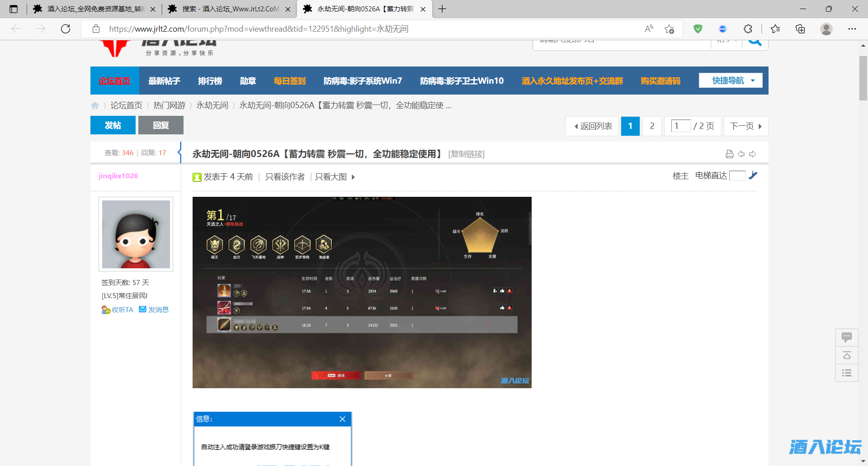The height and width of the screenshot is (466, 868).
Task: Add page to favorites star icon
Action: pyautogui.click(x=670, y=29)
